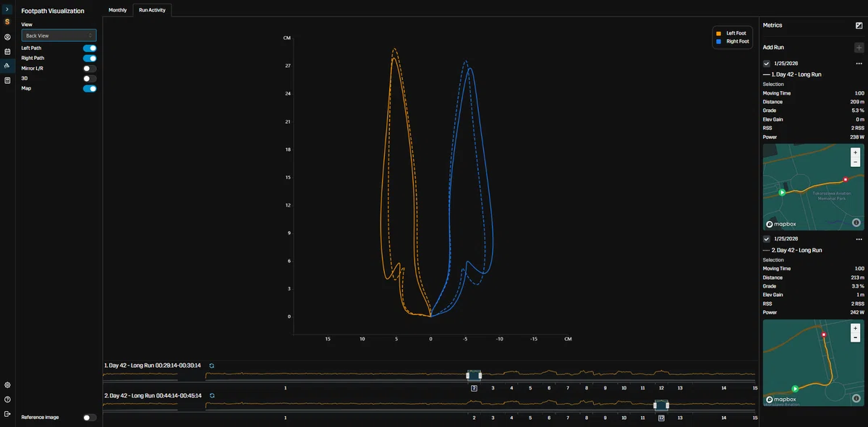The image size is (868, 427).
Task: Zoom in on second run map
Action: [856, 328]
